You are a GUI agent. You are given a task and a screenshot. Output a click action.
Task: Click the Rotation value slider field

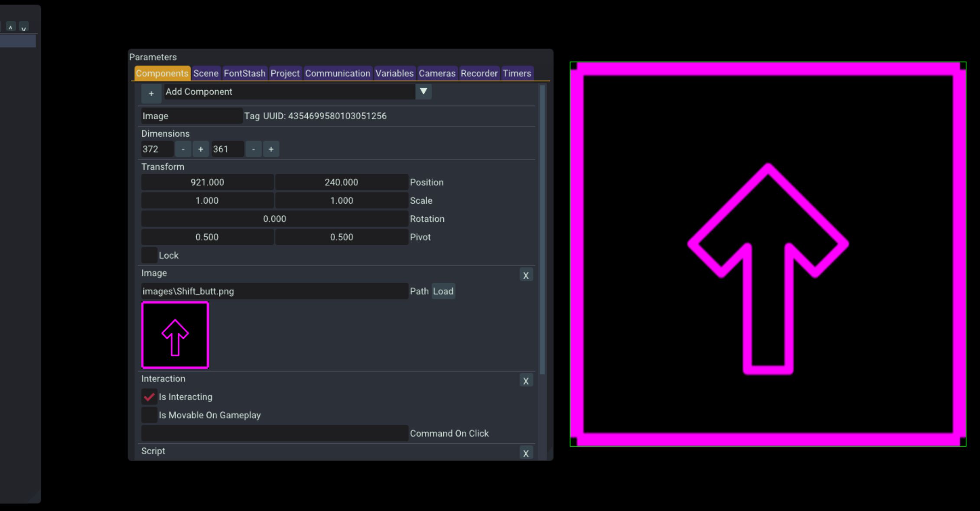pyautogui.click(x=274, y=219)
